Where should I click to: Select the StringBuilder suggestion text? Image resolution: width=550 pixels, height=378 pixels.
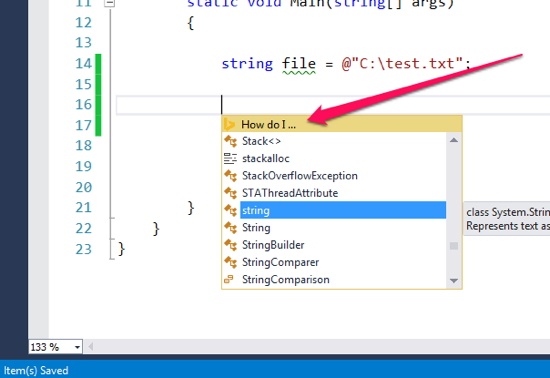click(273, 245)
